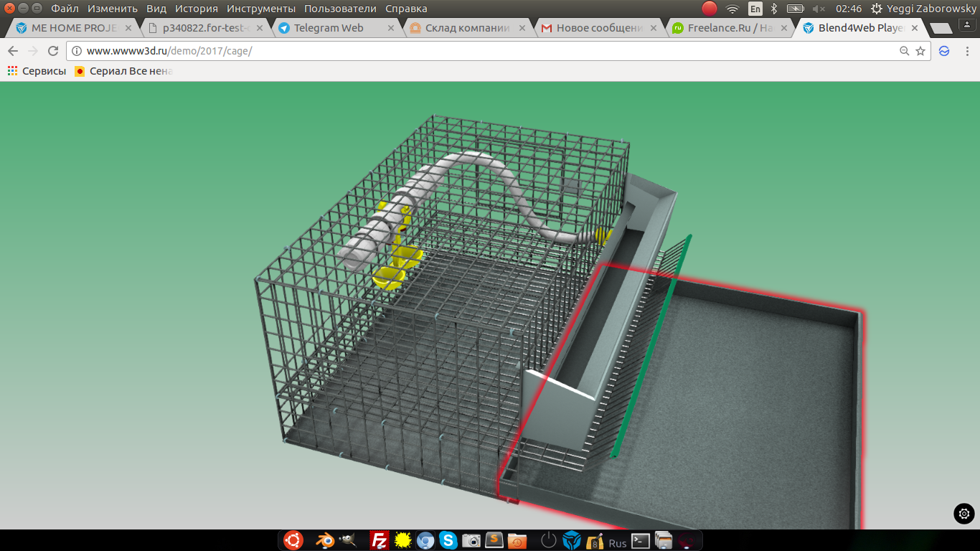Click the yellow splat icon in dock
Image resolution: width=980 pixels, height=551 pixels.
pos(402,540)
